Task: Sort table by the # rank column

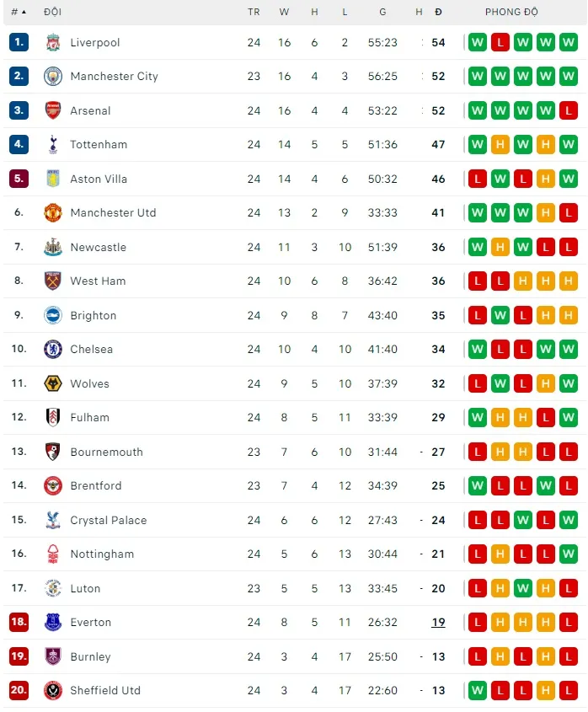Action: click(x=18, y=12)
